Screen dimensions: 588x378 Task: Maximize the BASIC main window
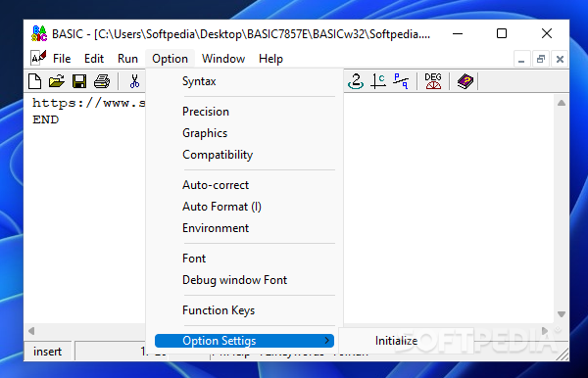coord(502,33)
